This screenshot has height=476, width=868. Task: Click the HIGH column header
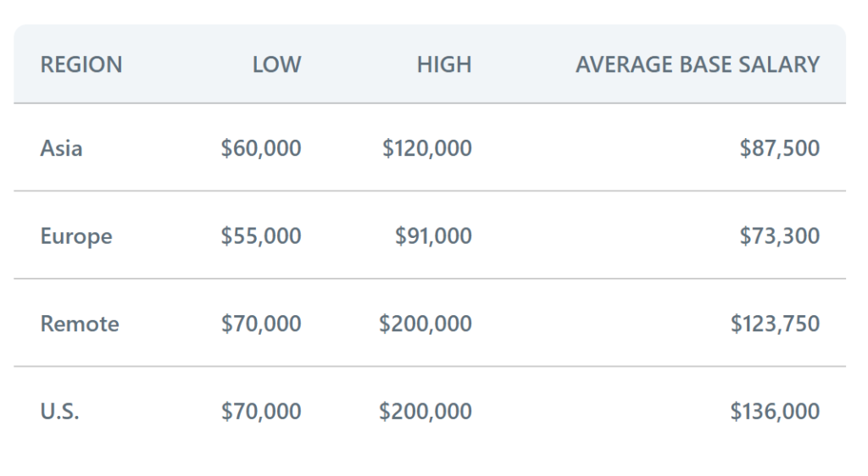444,64
